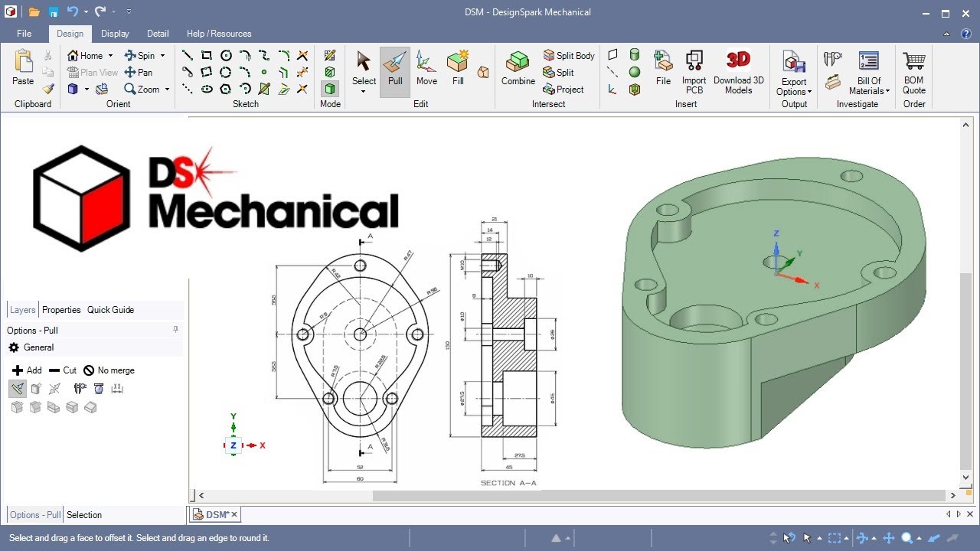Click the Paste button

pyautogui.click(x=23, y=69)
